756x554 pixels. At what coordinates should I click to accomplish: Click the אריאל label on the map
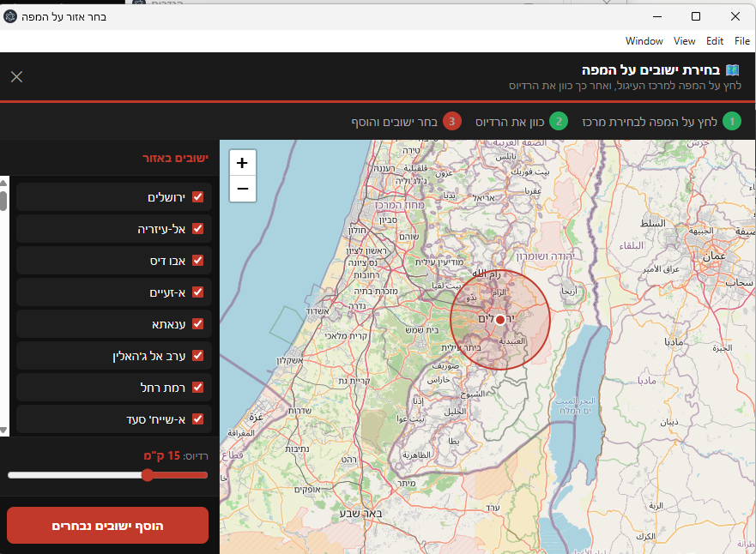click(484, 197)
